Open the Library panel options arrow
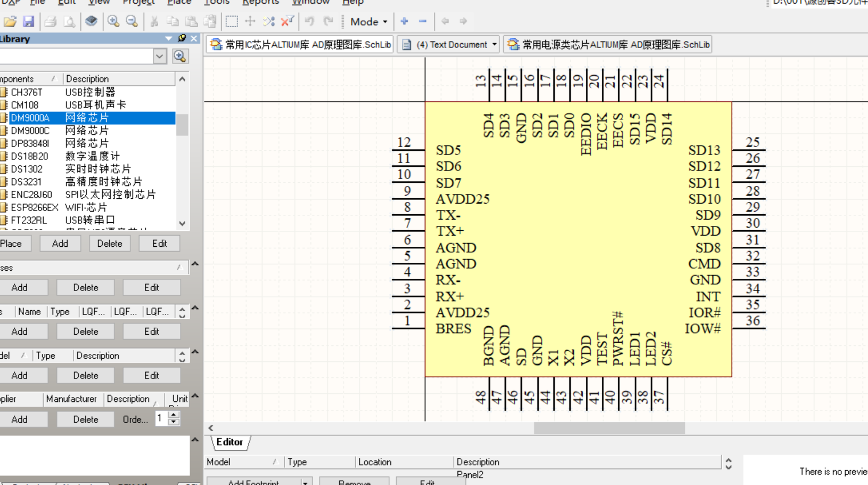The height and width of the screenshot is (485, 868). (169, 38)
